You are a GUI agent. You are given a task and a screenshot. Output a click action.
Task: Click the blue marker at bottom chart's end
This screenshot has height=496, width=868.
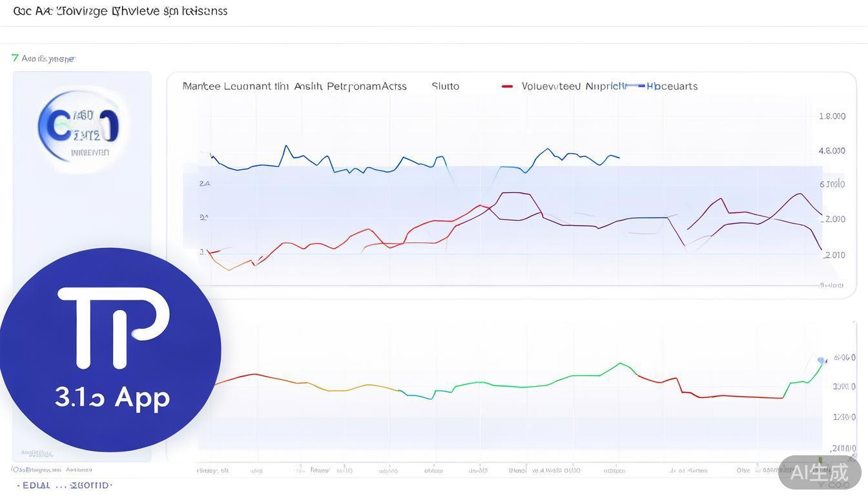(821, 360)
